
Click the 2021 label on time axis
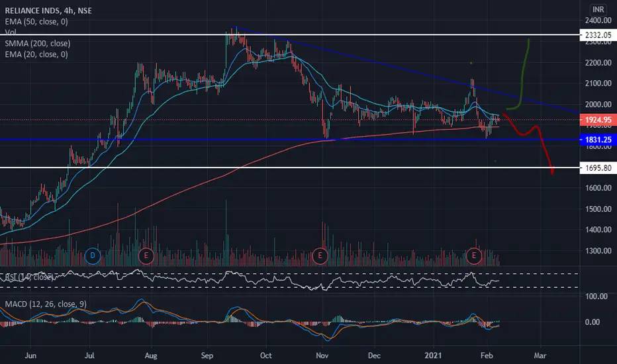433,355
